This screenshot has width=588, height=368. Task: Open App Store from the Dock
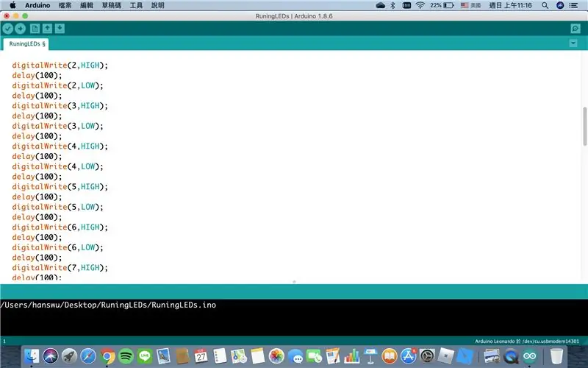pos(409,356)
